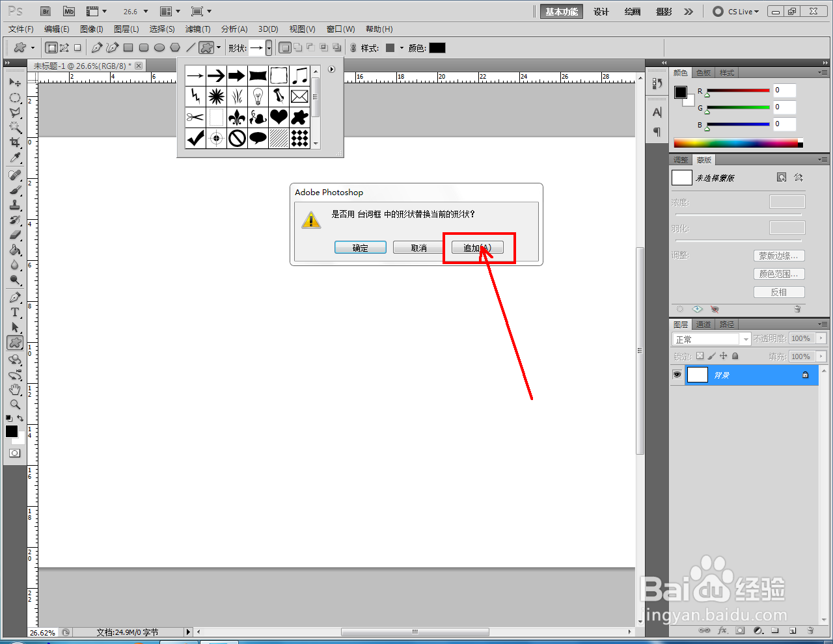Toggle Paths mode in options bar
The image size is (833, 644).
click(x=64, y=47)
